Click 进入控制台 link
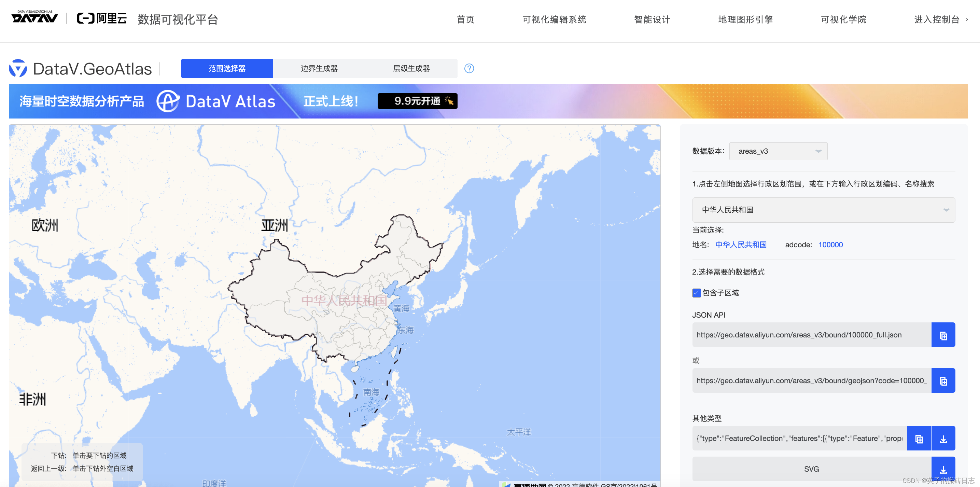The image size is (980, 487). click(x=940, y=19)
